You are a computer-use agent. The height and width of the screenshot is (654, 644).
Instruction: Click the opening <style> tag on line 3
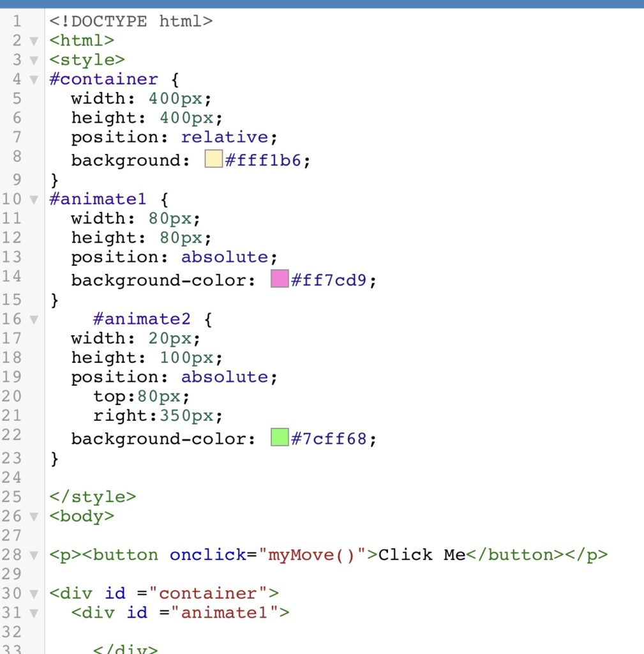tap(87, 60)
